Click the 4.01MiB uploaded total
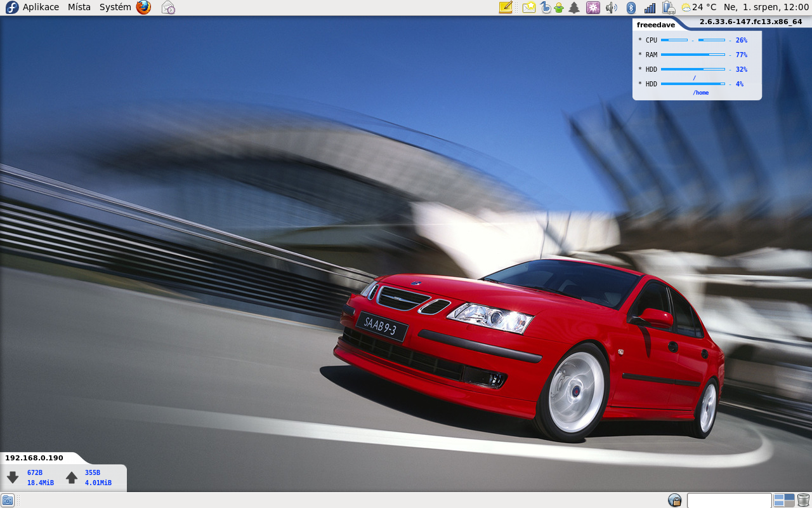The image size is (812, 508). coord(98,483)
